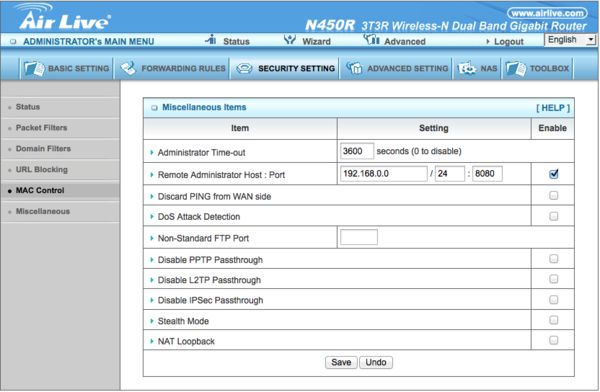This screenshot has width=600, height=392.
Task: Select MAC Control in the sidebar
Action: tap(40, 190)
